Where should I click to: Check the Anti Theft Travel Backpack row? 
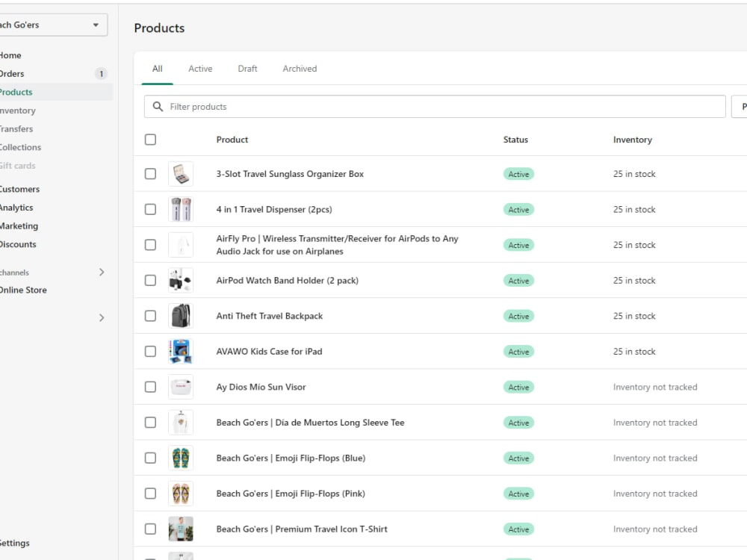[150, 316]
